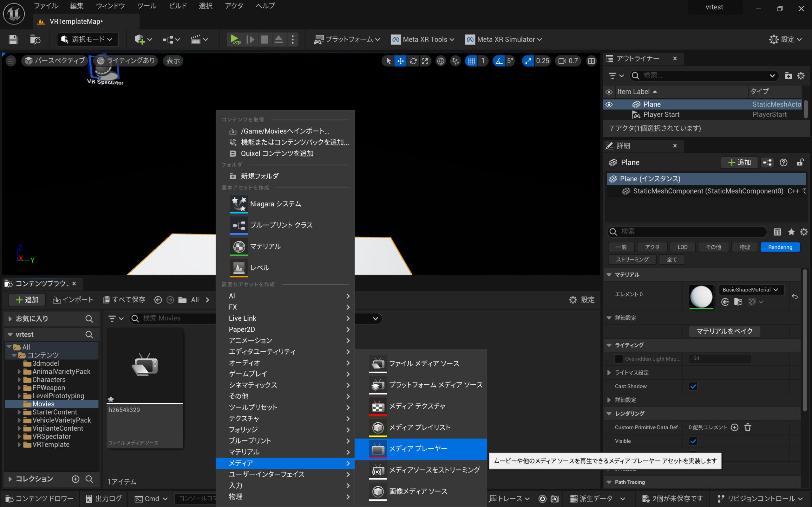Create a メディア プレイリスト asset
This screenshot has height=507, width=812.
tap(419, 427)
